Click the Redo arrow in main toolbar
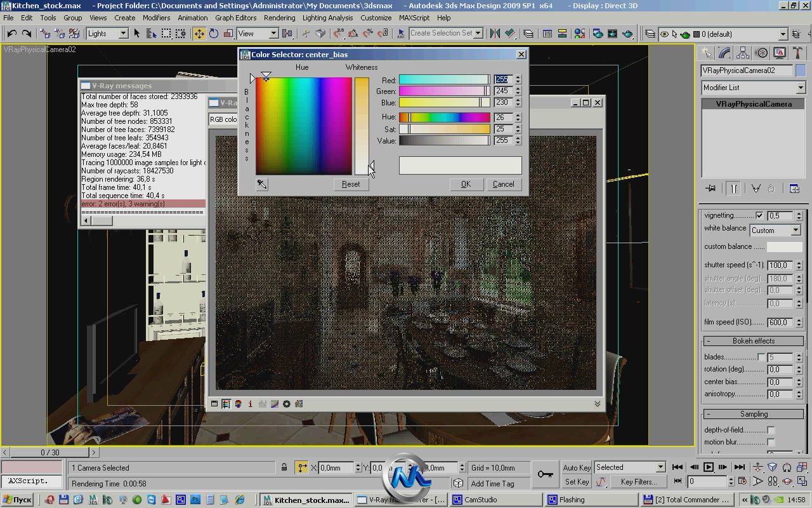 pos(27,34)
